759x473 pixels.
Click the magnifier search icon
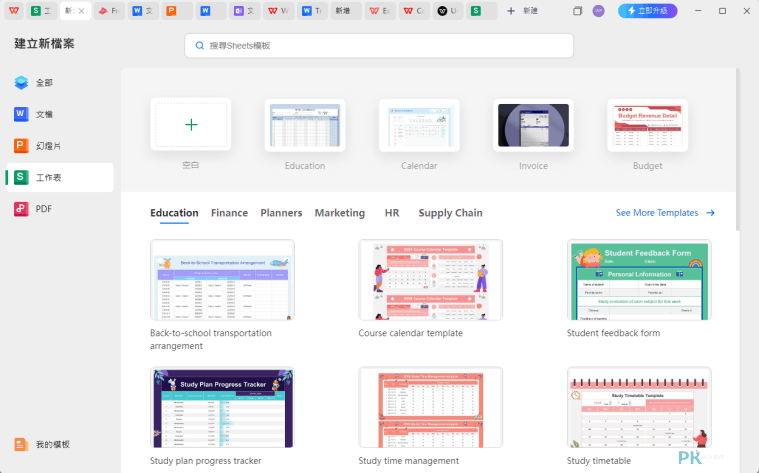coord(199,46)
